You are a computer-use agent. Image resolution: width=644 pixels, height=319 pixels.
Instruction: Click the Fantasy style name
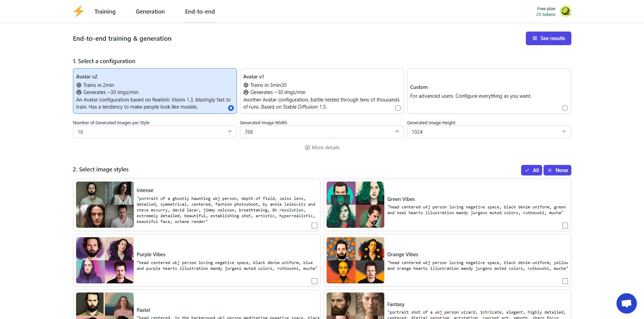(x=396, y=304)
